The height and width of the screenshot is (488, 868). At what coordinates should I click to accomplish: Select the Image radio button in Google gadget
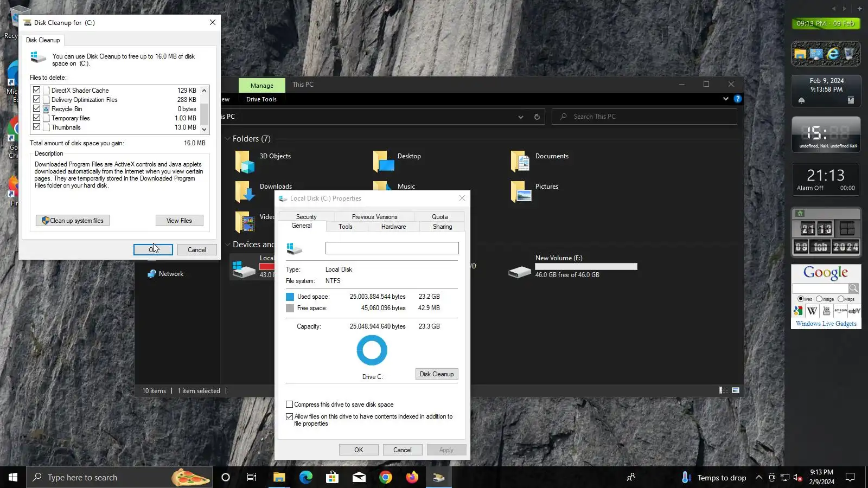coord(819,299)
